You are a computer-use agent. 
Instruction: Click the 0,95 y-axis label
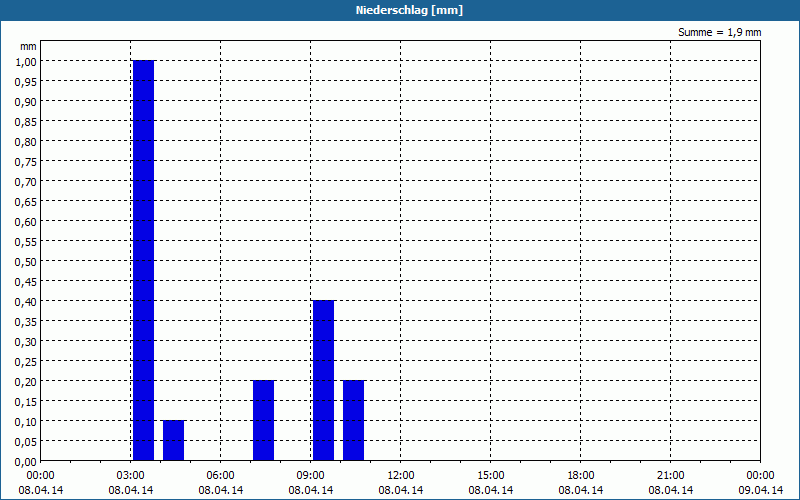tap(26, 81)
